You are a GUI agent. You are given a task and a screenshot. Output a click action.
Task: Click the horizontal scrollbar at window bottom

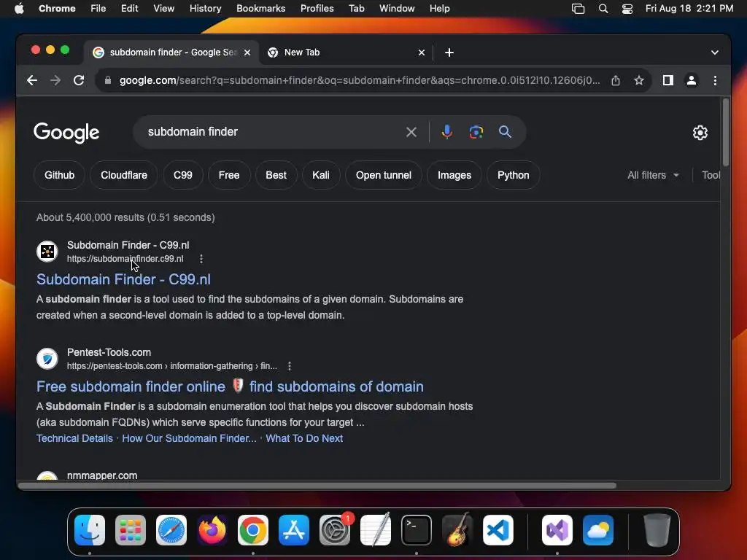click(317, 486)
